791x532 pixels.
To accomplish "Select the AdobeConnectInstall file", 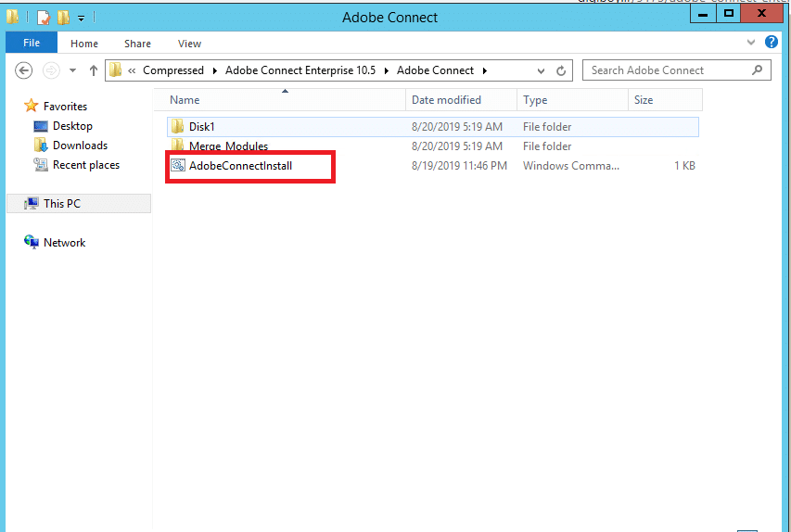I will tap(240, 166).
